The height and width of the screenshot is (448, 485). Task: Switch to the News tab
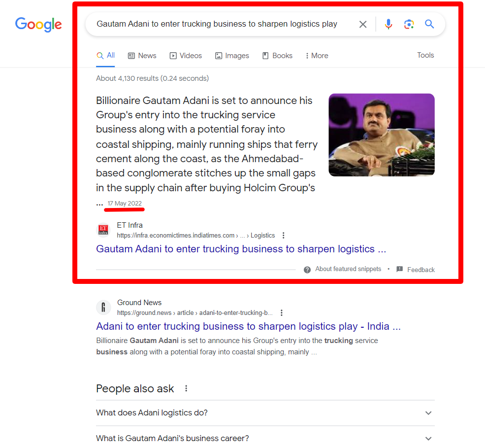pyautogui.click(x=142, y=56)
